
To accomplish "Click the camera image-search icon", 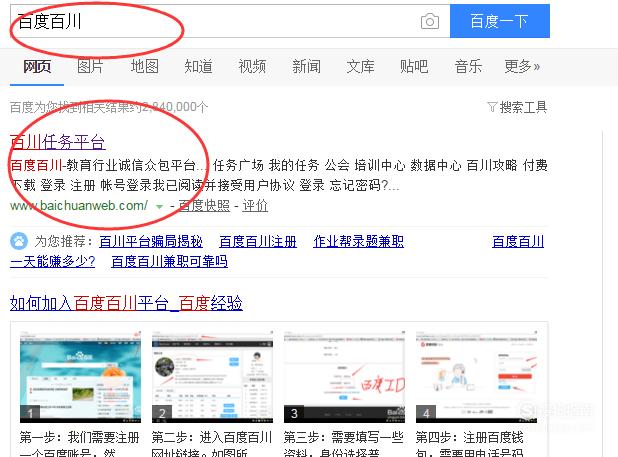I will [x=430, y=21].
